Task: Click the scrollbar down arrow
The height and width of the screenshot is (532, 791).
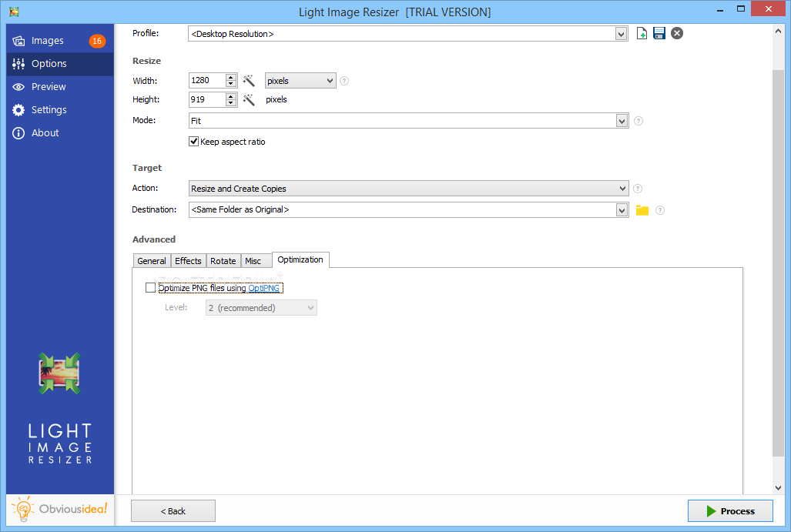Action: click(779, 487)
